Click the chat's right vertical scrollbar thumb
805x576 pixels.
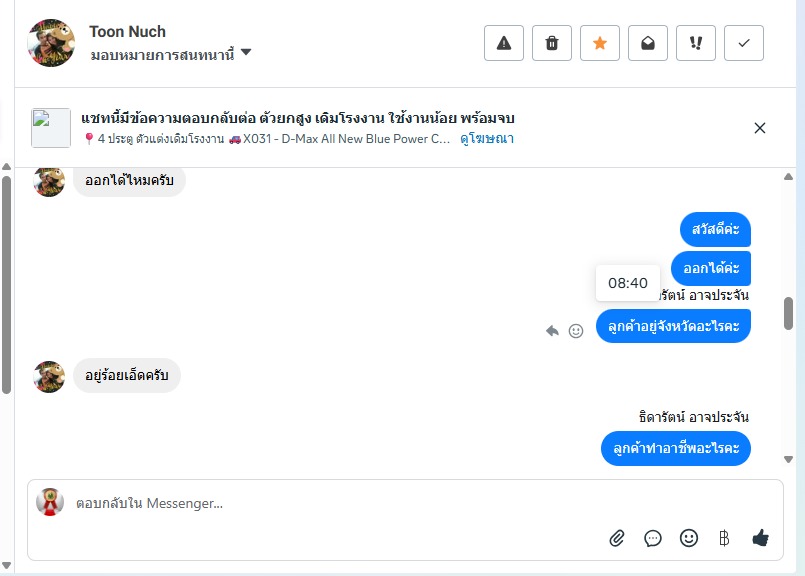[x=788, y=313]
